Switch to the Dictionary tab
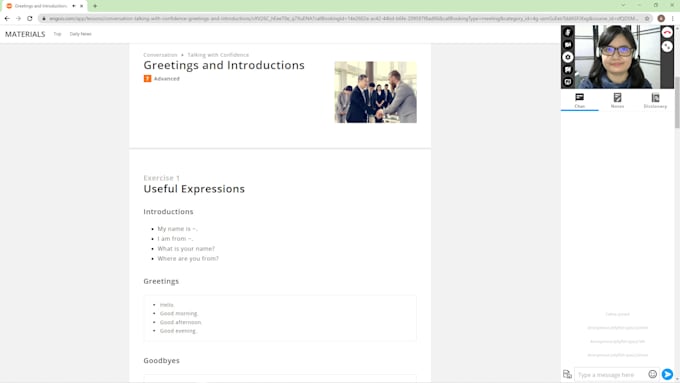 click(x=655, y=101)
